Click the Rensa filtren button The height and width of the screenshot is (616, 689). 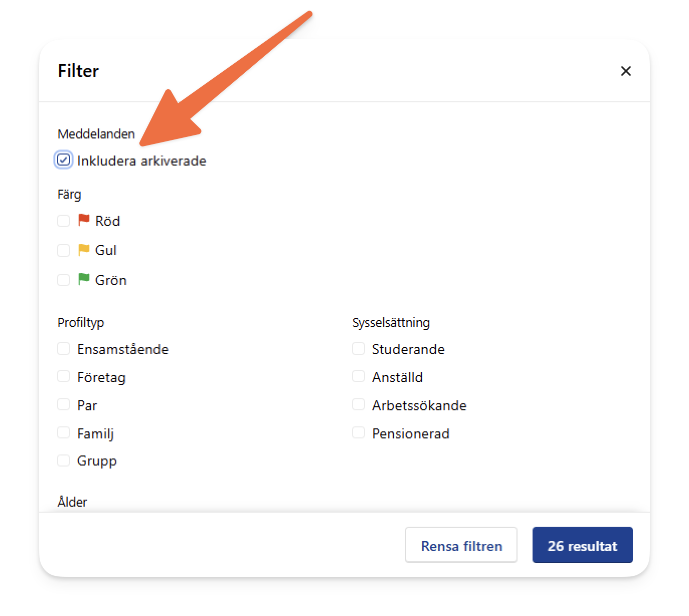point(461,545)
